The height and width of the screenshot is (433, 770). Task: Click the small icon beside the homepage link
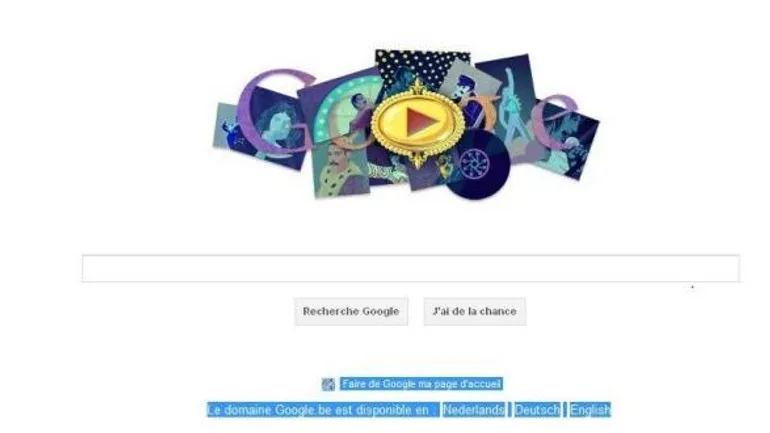[328, 384]
